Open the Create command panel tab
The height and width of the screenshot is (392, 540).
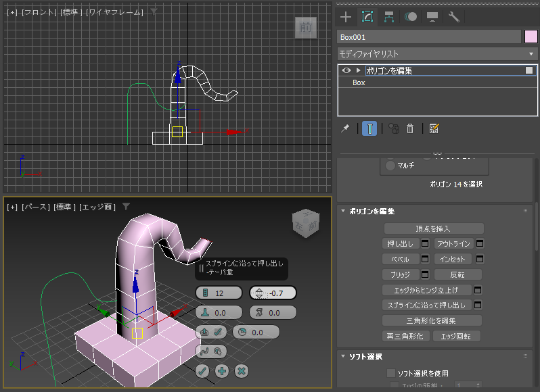pyautogui.click(x=345, y=17)
